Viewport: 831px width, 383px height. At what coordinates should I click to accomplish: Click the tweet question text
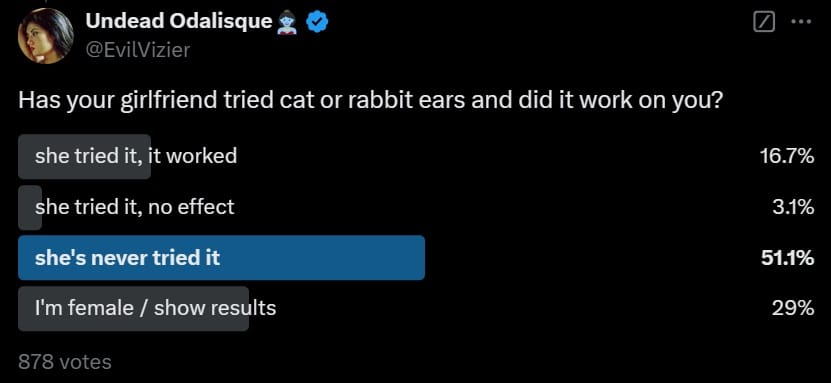pos(371,102)
